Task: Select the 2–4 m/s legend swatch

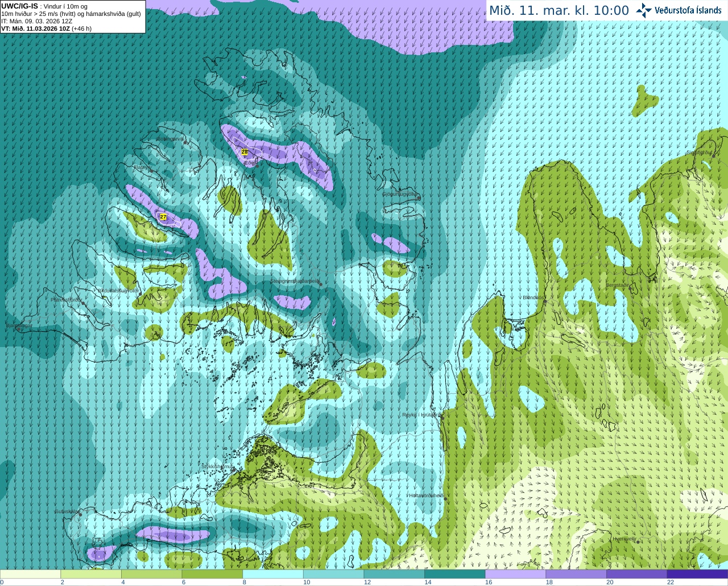Action: click(91, 574)
